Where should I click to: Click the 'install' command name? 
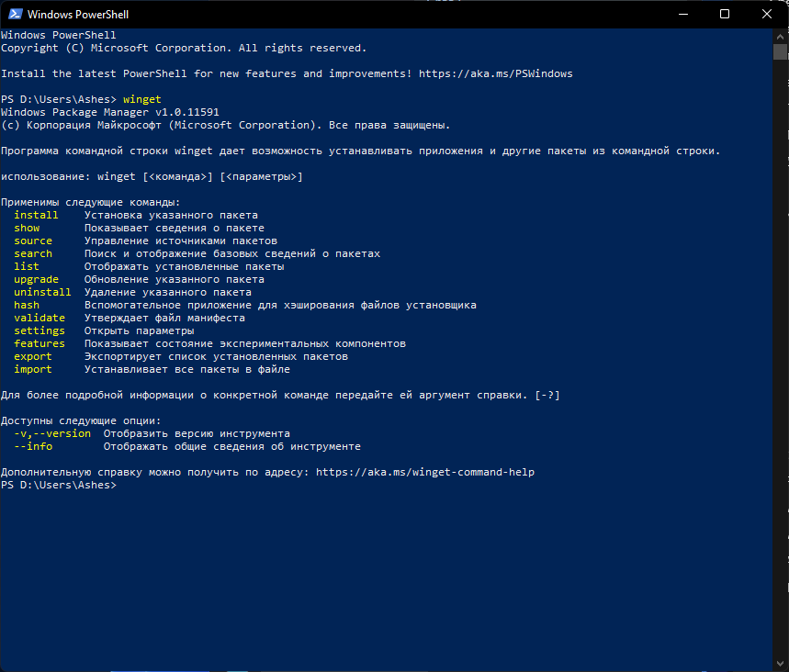pos(36,216)
